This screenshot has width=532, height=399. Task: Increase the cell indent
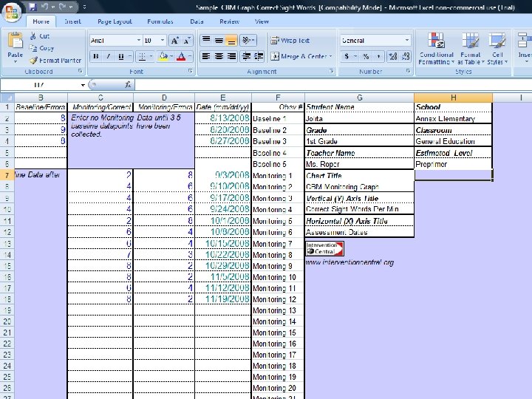[x=259, y=56]
